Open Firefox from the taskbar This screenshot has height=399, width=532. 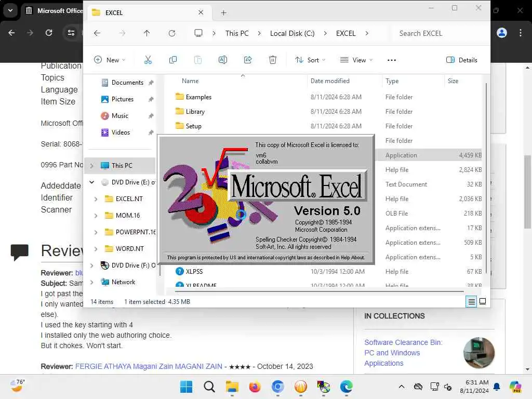coord(255,387)
